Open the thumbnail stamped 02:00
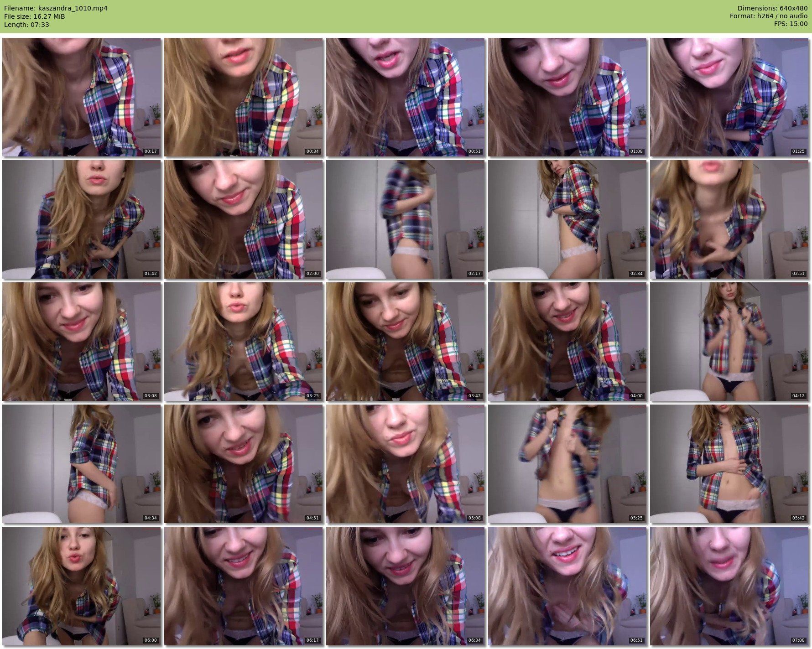This screenshot has width=812, height=649. click(x=244, y=219)
